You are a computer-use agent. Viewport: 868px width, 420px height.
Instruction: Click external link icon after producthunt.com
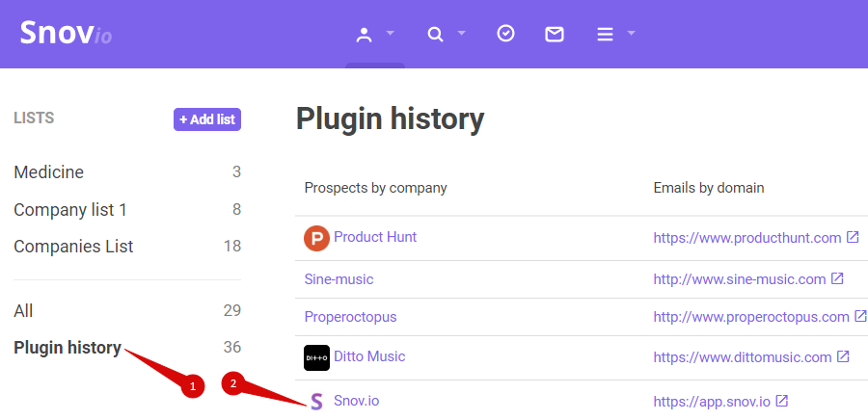pos(853,238)
